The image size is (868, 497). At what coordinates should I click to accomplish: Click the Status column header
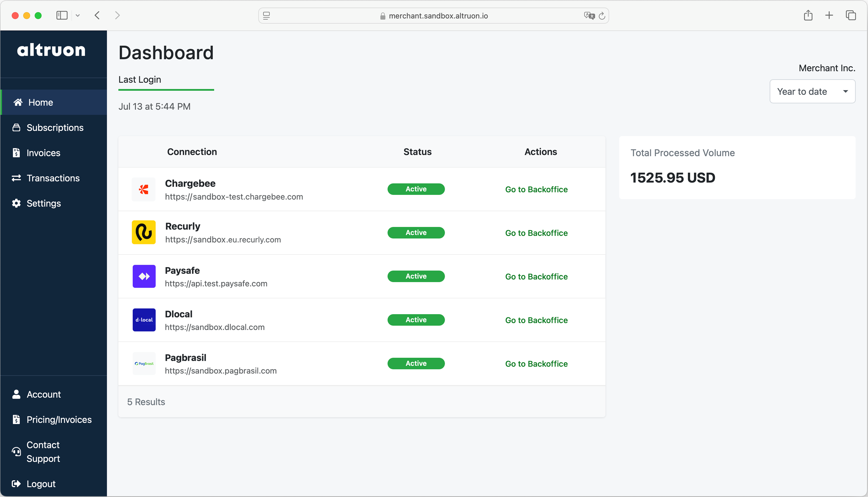(417, 152)
